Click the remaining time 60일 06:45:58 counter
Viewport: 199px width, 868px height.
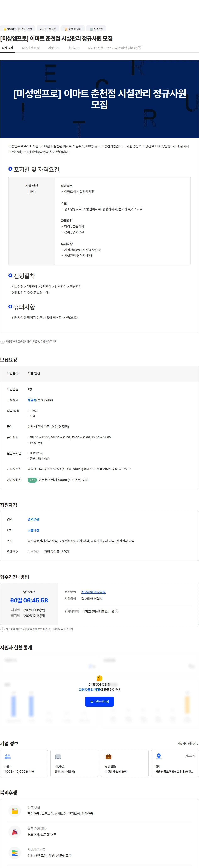tap(29, 601)
